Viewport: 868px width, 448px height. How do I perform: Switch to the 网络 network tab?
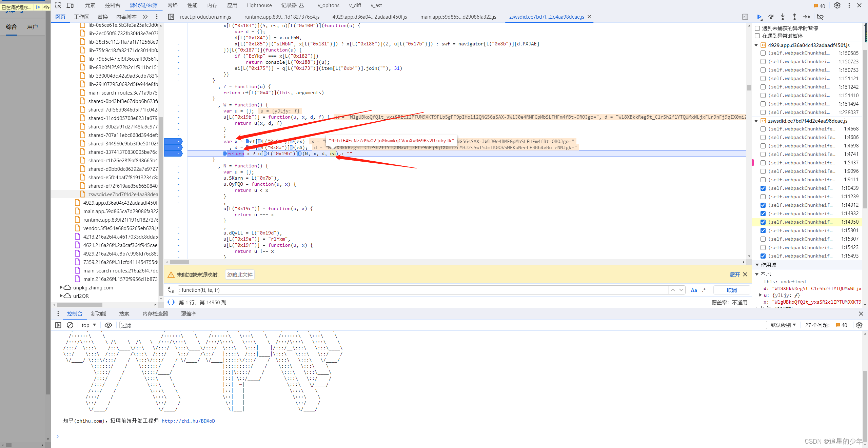tap(172, 5)
